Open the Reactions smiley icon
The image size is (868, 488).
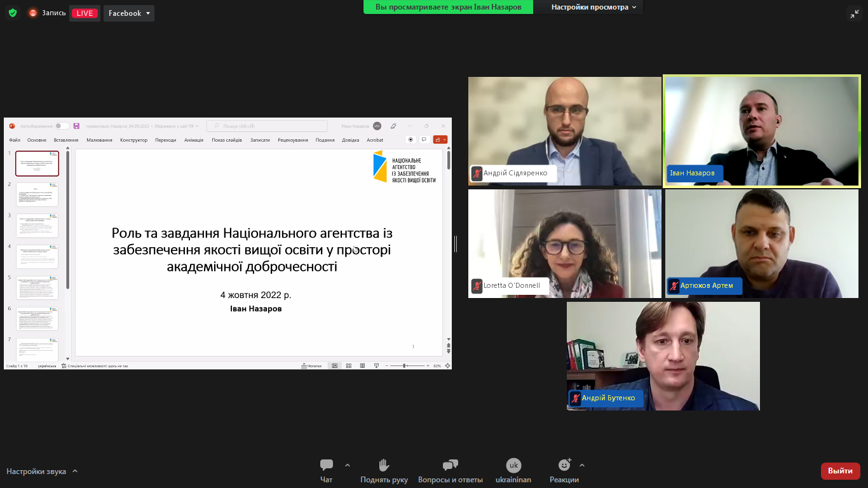pos(564,465)
